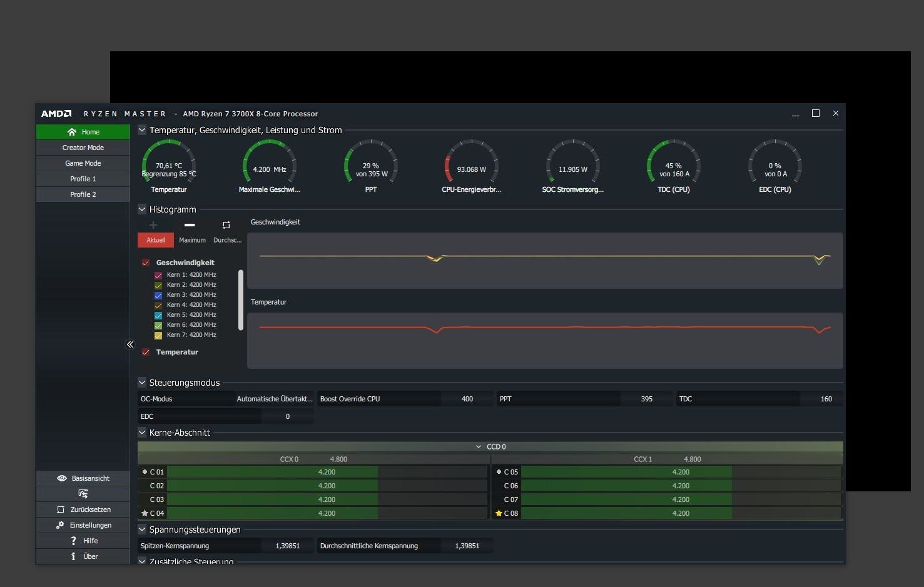Click the EDC (CPU) gauge
The height and width of the screenshot is (587, 924).
775,163
